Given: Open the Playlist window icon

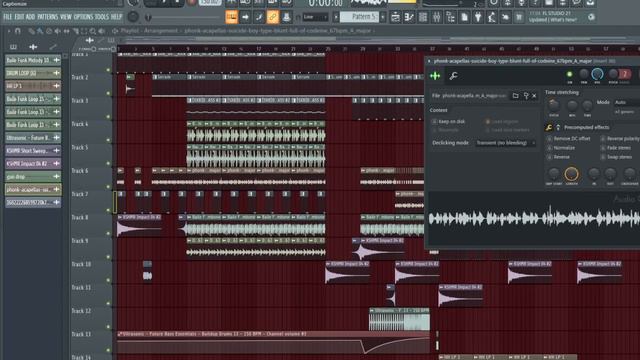Looking at the screenshot, I should 395,17.
